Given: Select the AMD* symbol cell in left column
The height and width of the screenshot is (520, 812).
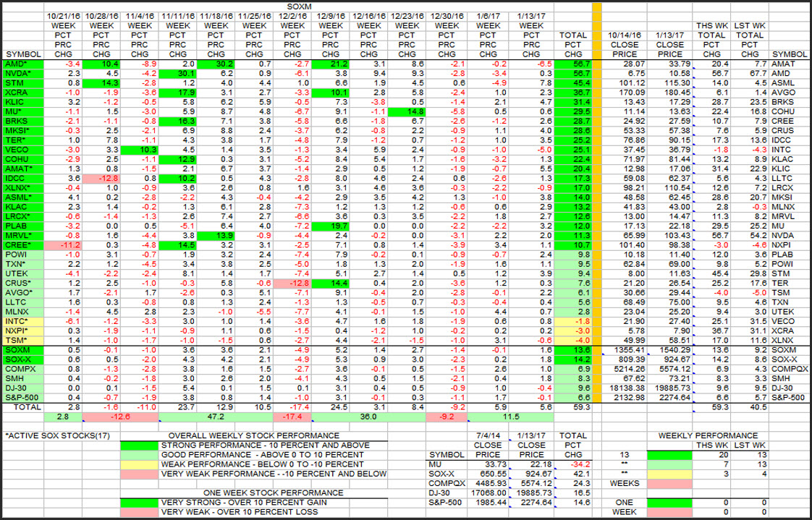Looking at the screenshot, I should tap(22, 64).
